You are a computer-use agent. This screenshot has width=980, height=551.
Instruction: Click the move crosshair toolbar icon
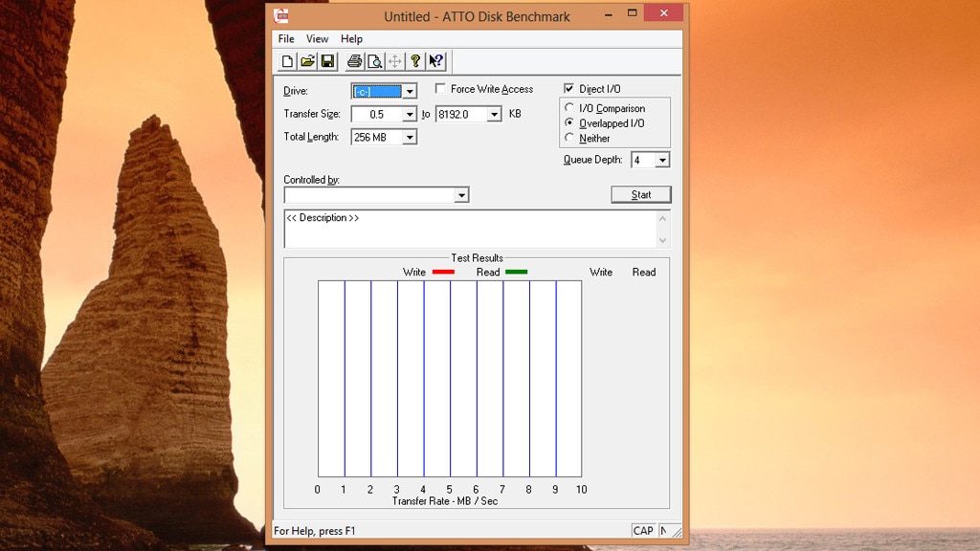(x=395, y=61)
